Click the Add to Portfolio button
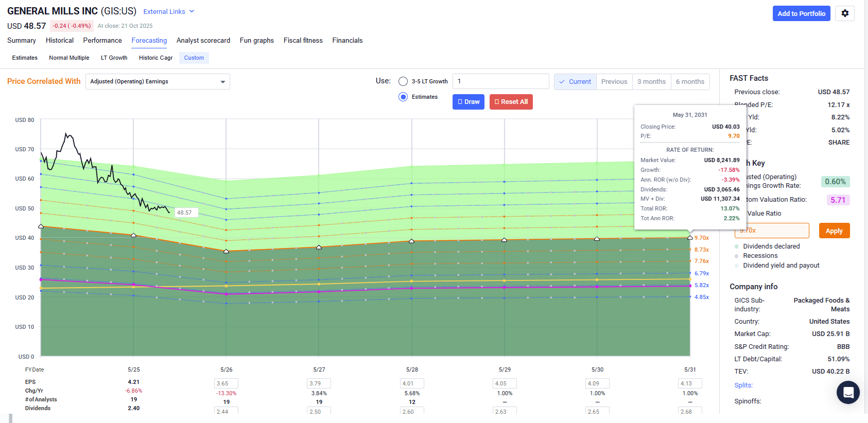 click(801, 13)
